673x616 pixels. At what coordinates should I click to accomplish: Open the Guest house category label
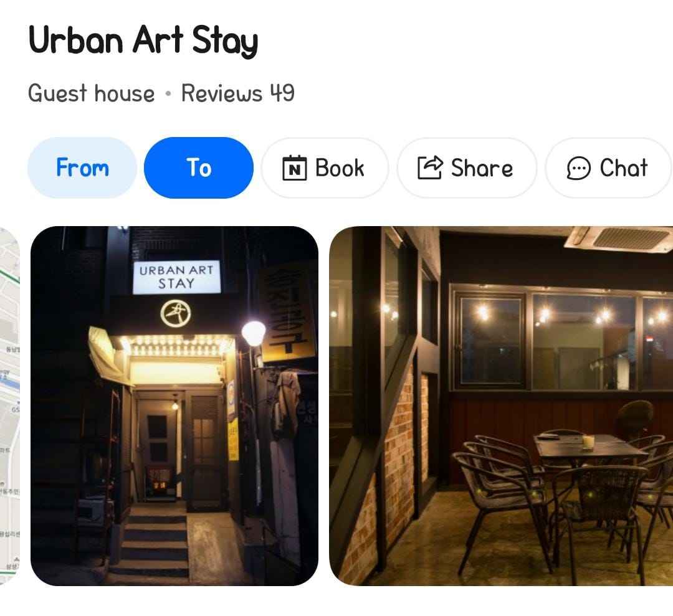[92, 93]
